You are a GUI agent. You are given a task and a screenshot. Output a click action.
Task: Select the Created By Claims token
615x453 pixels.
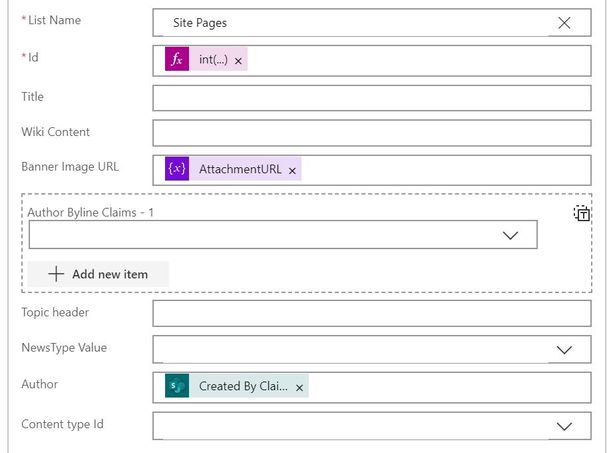point(243,386)
